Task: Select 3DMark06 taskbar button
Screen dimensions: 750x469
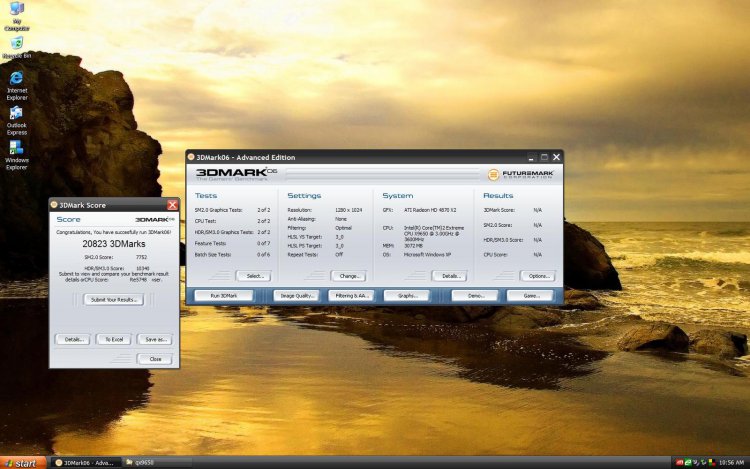Action: click(86, 463)
